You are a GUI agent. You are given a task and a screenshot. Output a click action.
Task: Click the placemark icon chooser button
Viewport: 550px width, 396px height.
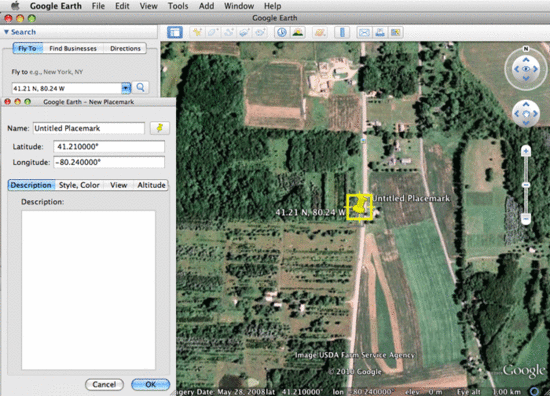click(x=160, y=128)
